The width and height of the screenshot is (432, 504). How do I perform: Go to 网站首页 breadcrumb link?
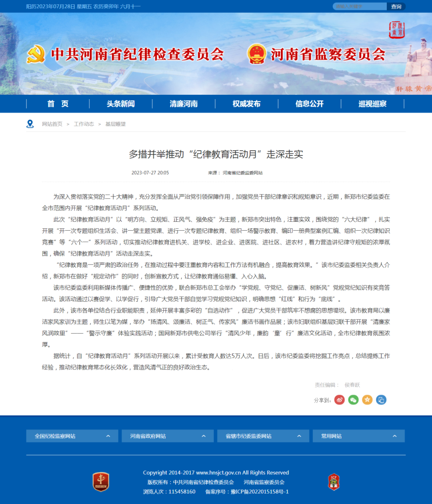click(x=52, y=124)
